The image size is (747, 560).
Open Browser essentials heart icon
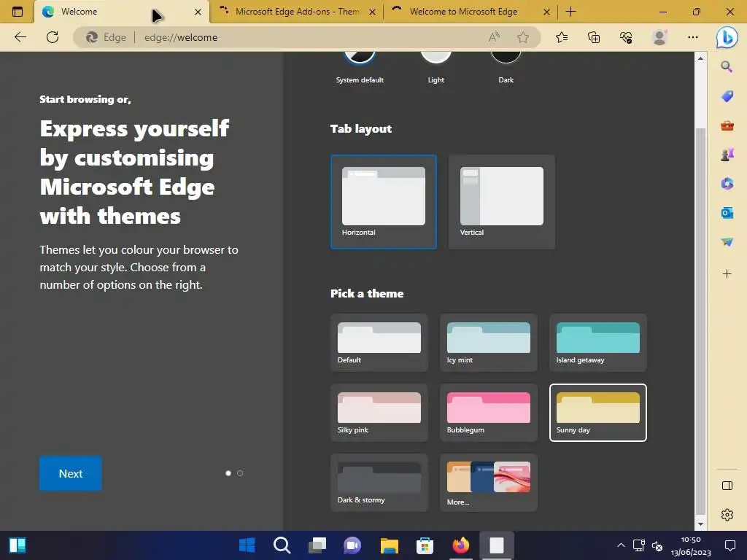point(626,37)
